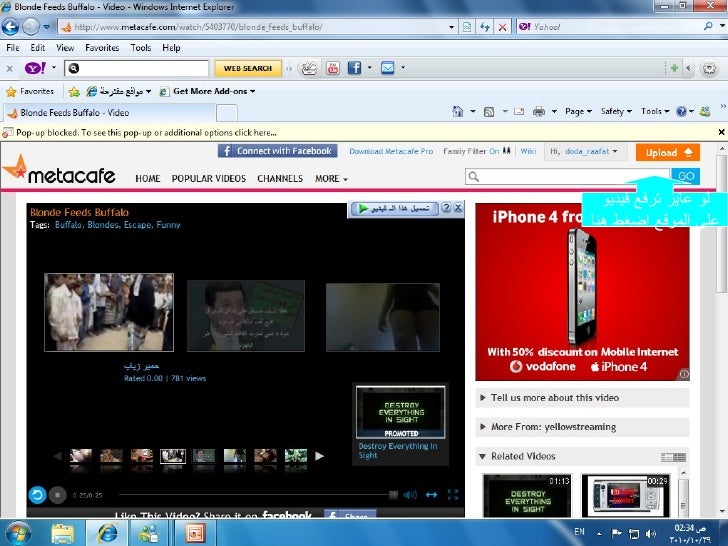Click the YouTube toolbar icon

(x=332, y=68)
